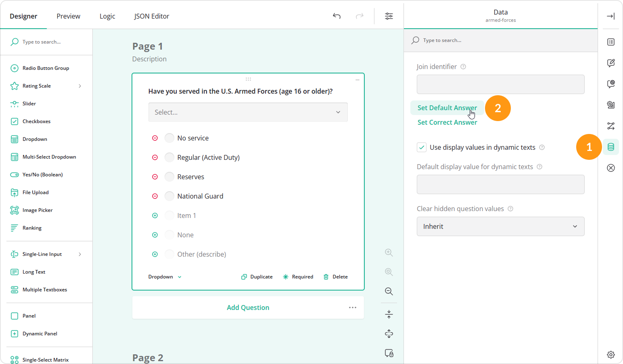The height and width of the screenshot is (364, 623).
Task: Open survey settings via the sliders icon in toolbar
Action: [389, 16]
